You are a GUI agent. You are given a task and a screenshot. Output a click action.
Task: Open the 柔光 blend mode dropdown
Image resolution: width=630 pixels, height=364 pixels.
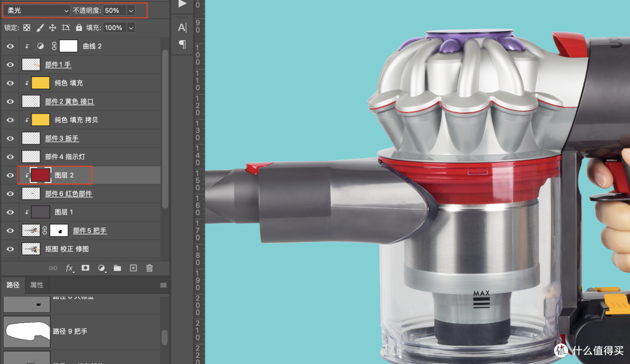(x=37, y=10)
